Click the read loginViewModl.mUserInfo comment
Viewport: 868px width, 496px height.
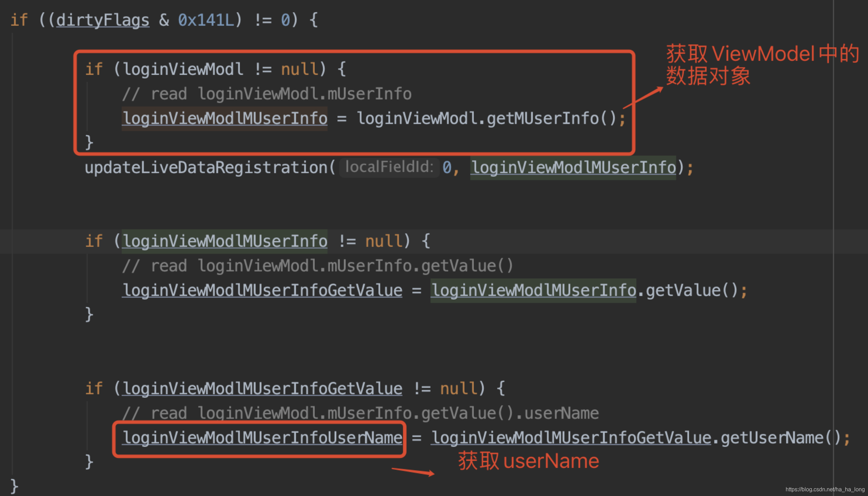coord(267,94)
